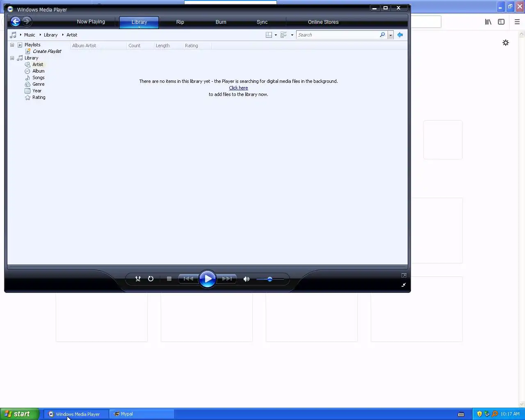The width and height of the screenshot is (525, 420).
Task: Toggle shuffle playback
Action: pyautogui.click(x=138, y=279)
